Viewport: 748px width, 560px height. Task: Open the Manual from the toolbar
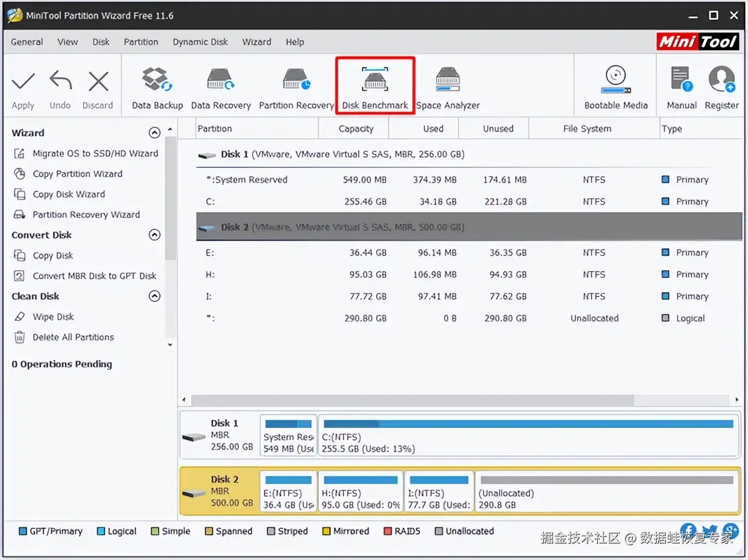coord(682,88)
